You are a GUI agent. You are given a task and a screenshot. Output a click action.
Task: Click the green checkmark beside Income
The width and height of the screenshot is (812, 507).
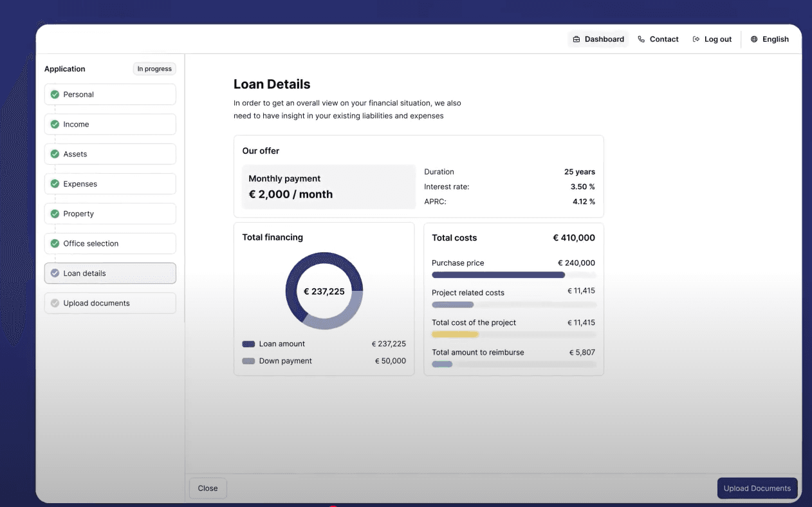click(55, 124)
